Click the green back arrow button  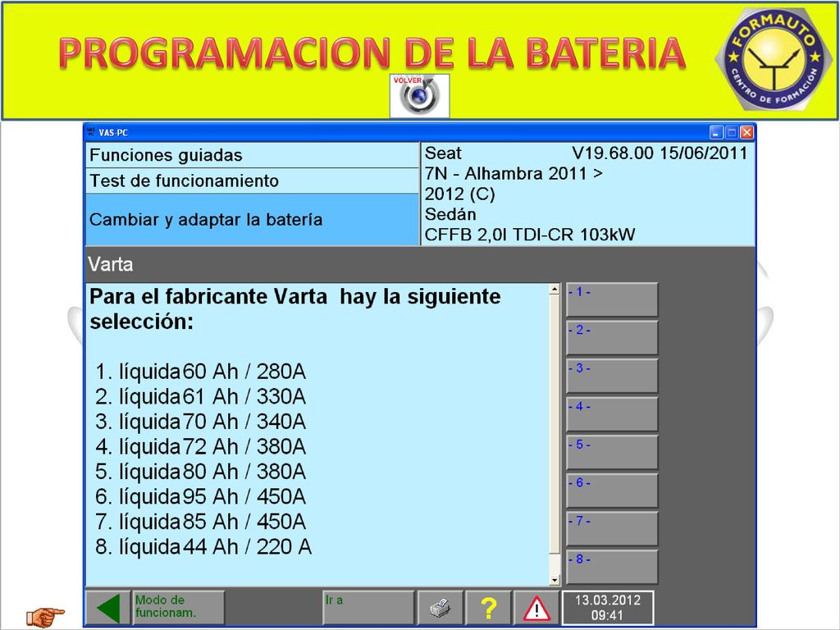(x=108, y=608)
